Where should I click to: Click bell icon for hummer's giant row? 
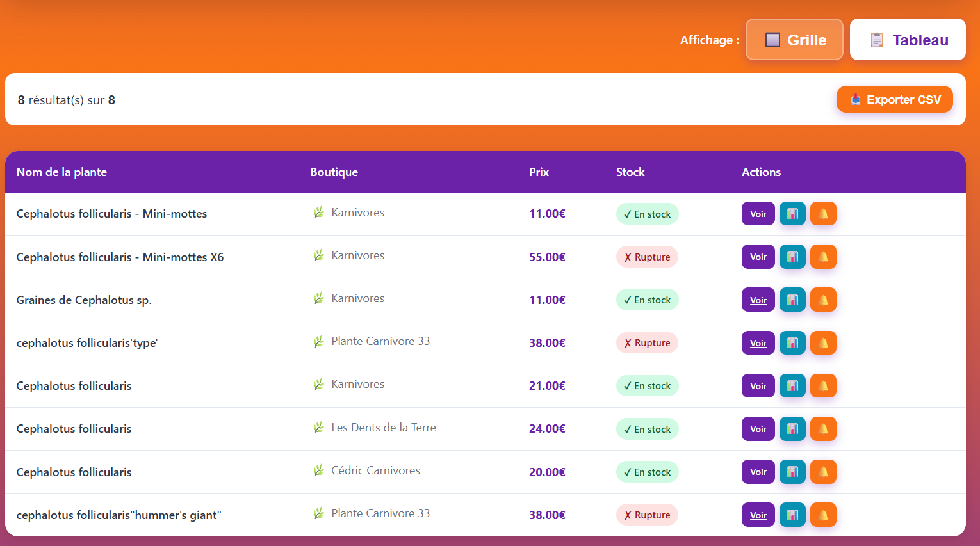(823, 515)
